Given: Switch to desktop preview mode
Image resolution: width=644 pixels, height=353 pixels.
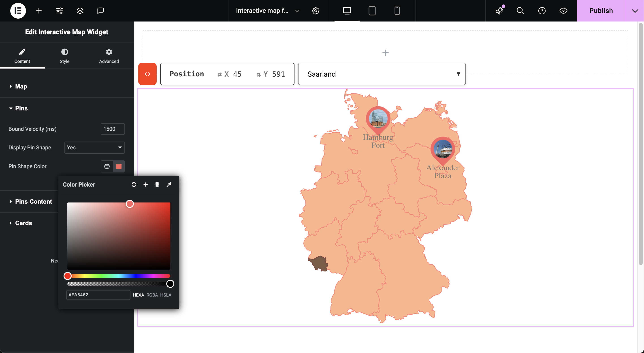Looking at the screenshot, I should pyautogui.click(x=347, y=11).
